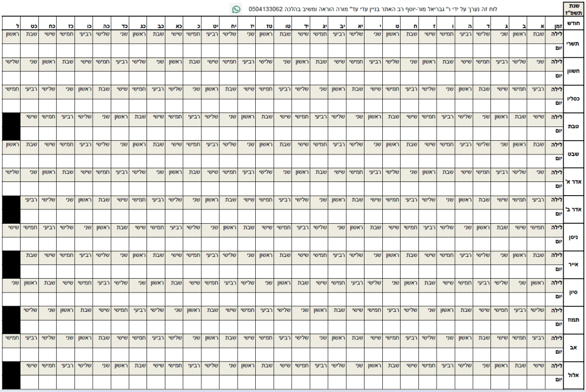586x392 pixels.
Task: Click the כסליו month label
Action: click(575, 98)
